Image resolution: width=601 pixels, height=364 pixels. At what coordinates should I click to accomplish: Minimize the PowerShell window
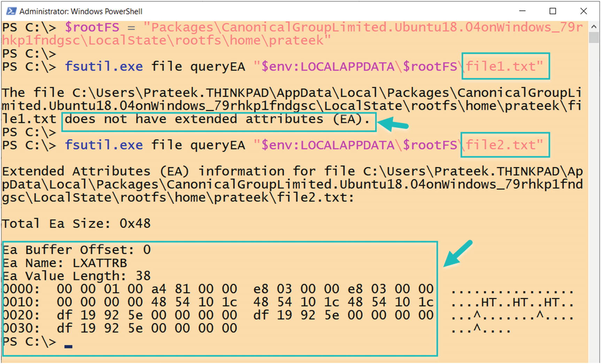coord(522,11)
